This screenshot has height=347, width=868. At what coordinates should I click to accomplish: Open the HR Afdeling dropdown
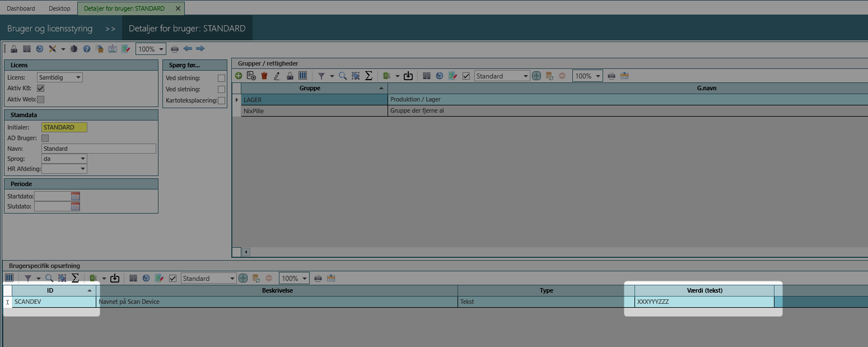point(83,169)
